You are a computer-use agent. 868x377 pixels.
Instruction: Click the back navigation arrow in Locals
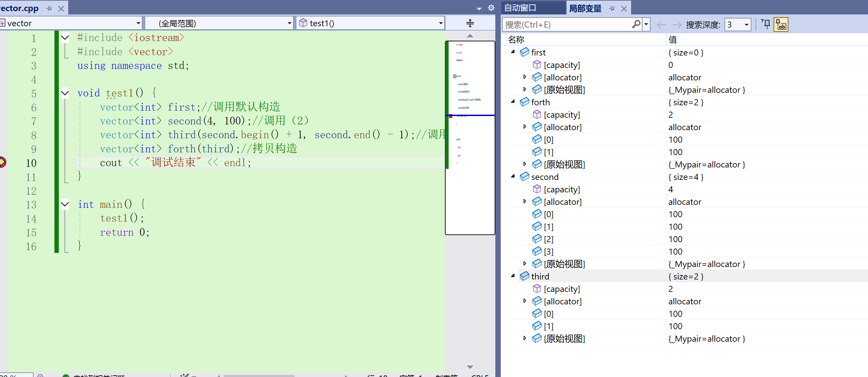coord(661,25)
